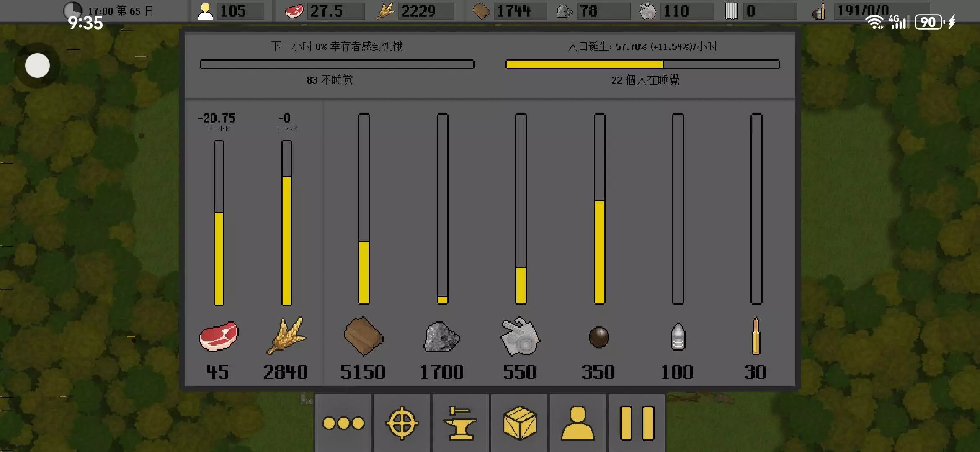This screenshot has height=452, width=980.
Task: Select the silver bullet ammo icon
Action: click(678, 336)
